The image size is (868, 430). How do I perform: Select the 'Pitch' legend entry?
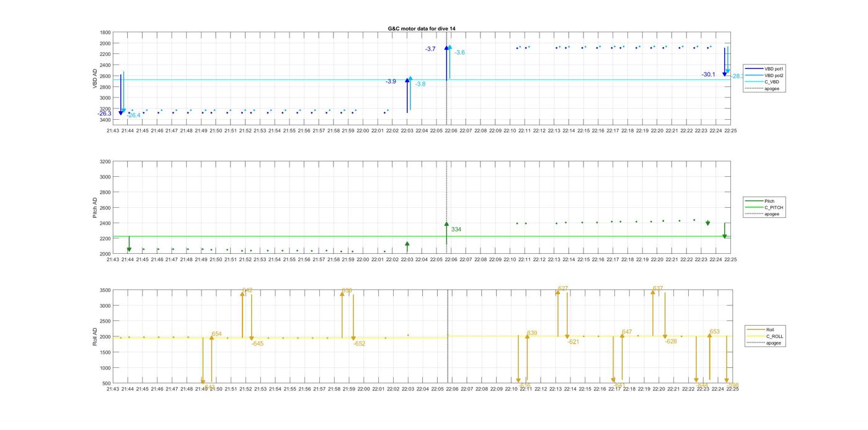point(769,201)
